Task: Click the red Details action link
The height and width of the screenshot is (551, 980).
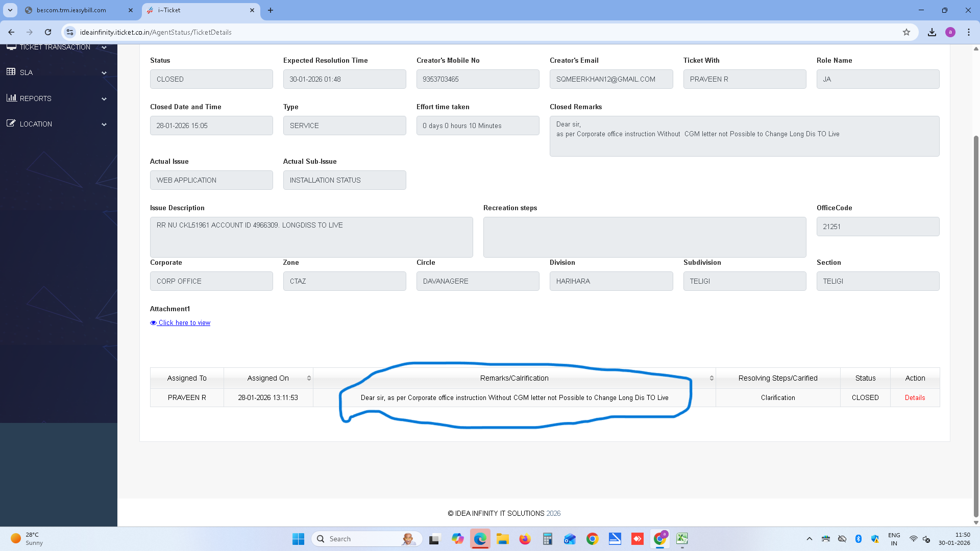Action: click(915, 398)
